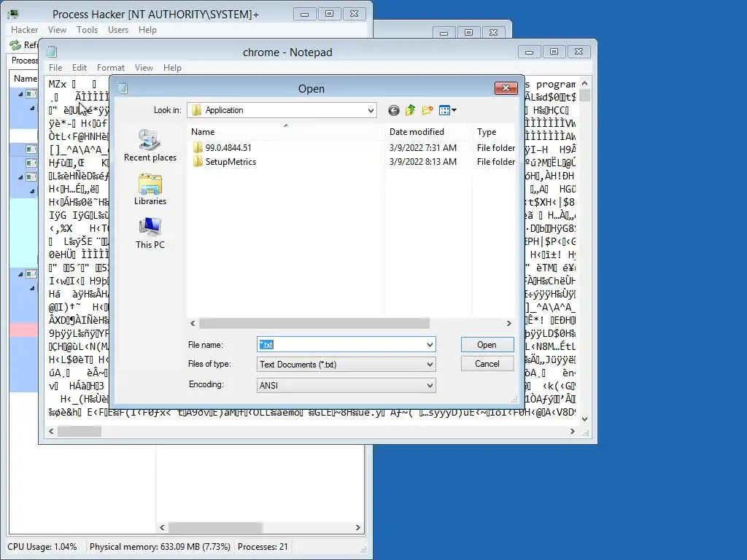Open Notepad File menu
The width and height of the screenshot is (747, 560).
pos(55,68)
